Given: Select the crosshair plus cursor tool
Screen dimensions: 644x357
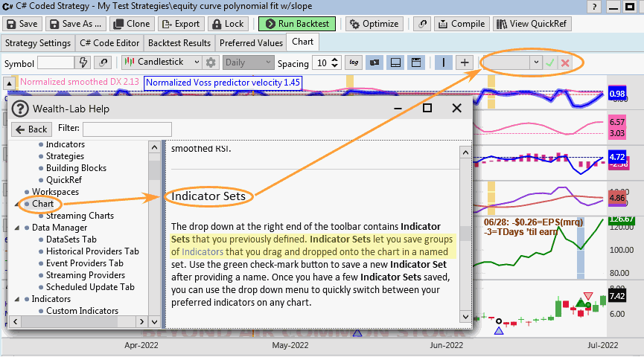Looking at the screenshot, I should [465, 62].
